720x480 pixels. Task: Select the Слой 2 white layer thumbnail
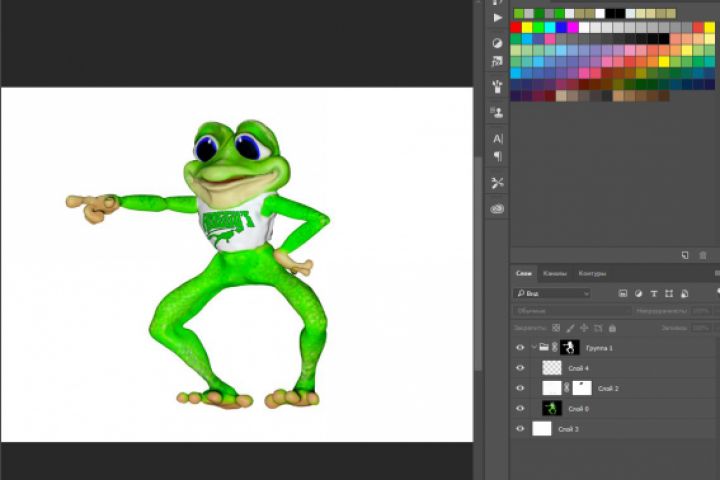point(552,388)
